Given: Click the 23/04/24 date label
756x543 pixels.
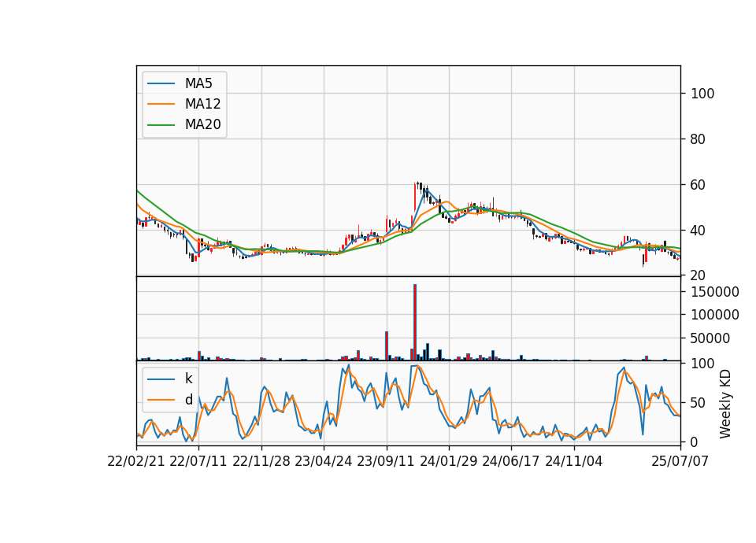Looking at the screenshot, I should (323, 461).
